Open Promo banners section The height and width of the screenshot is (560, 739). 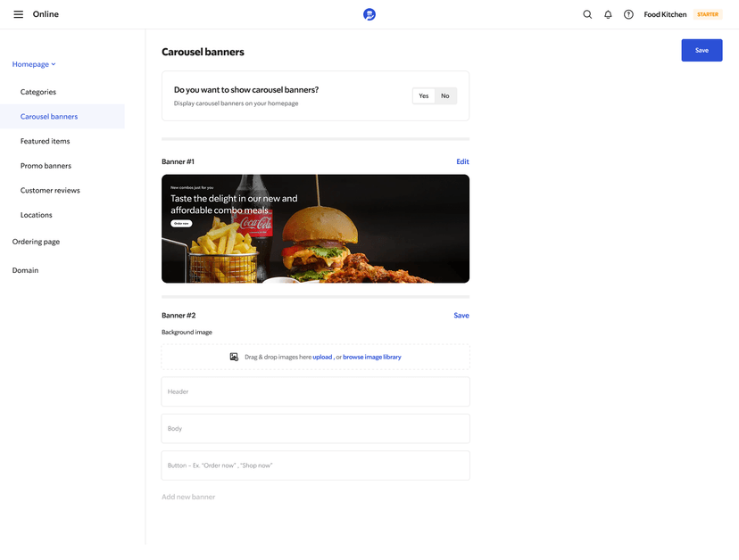tap(46, 166)
